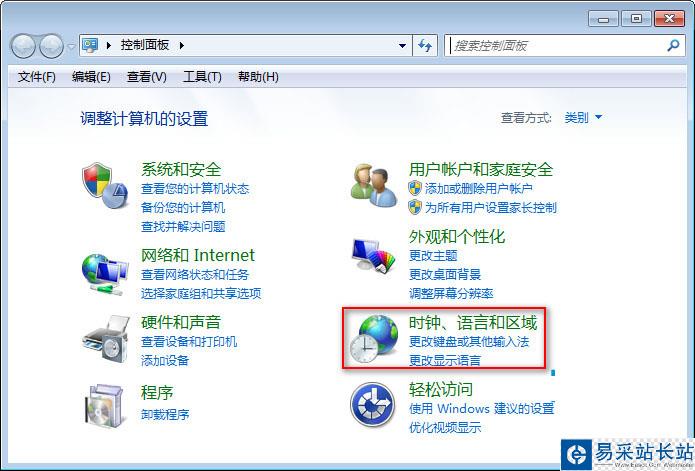This screenshot has height=471, width=695.
Task: Go back with the back navigation button
Action: pyautogui.click(x=23, y=46)
